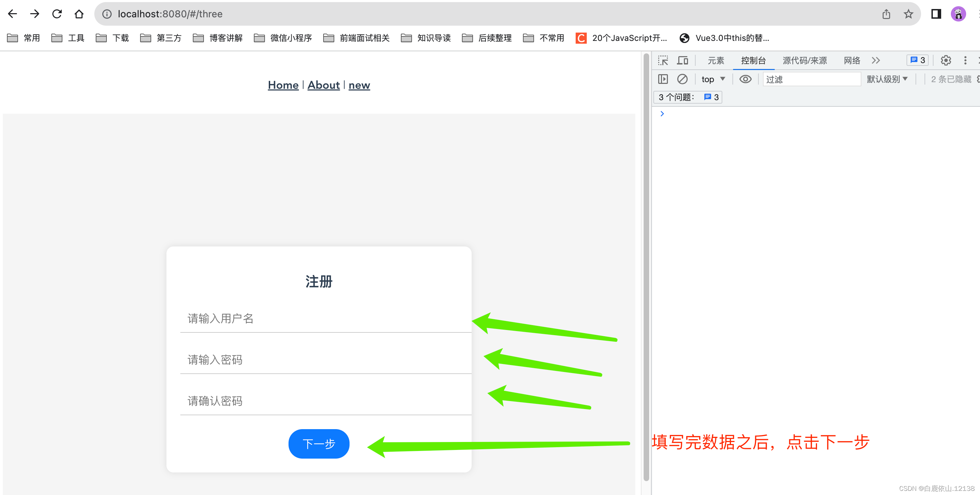Switch to the 元素 tab

[x=716, y=60]
